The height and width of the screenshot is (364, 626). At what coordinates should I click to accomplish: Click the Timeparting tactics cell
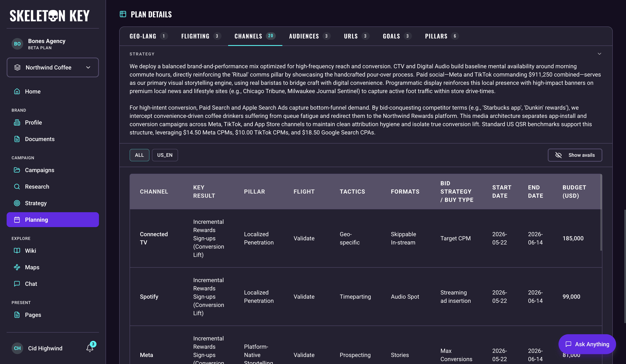click(355, 297)
